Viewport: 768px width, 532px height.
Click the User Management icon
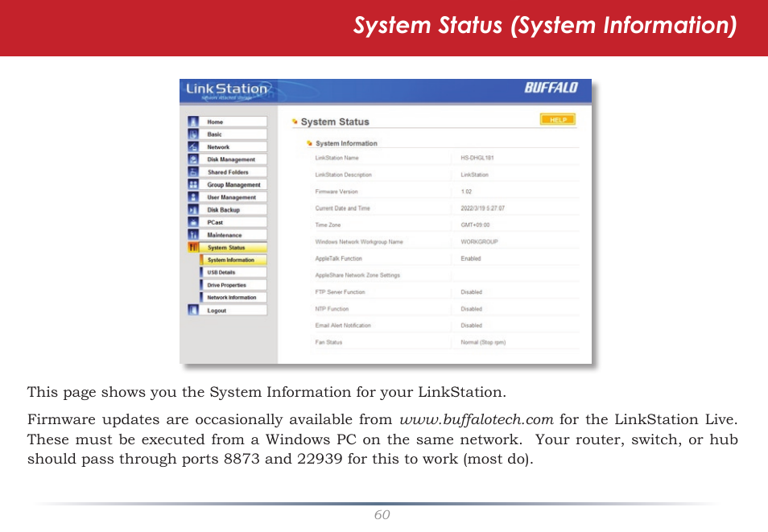click(193, 197)
